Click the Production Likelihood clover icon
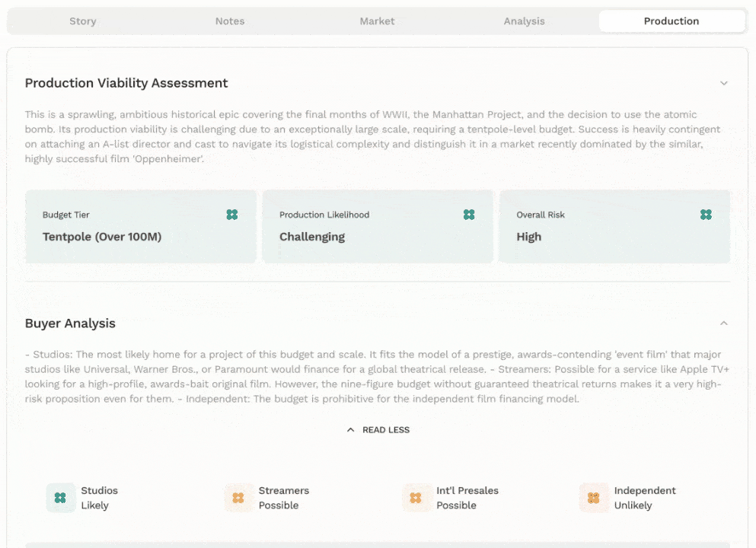Screen dimensions: 756x548 [x=469, y=215]
